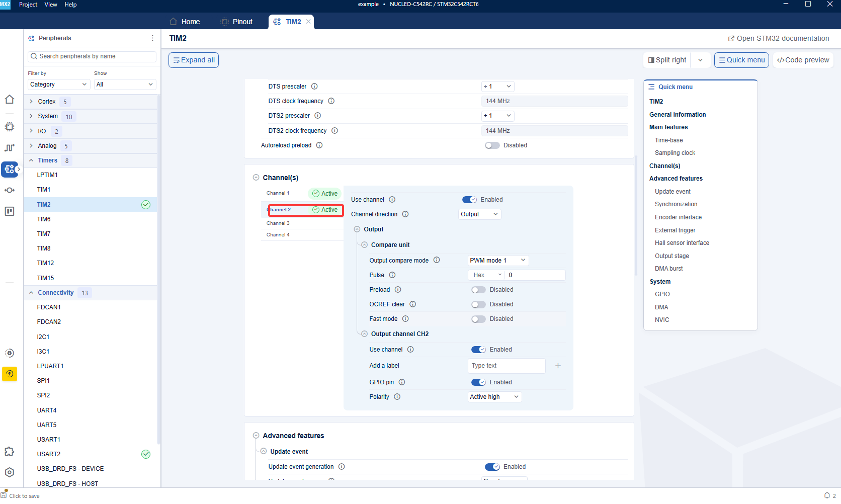Expand the Cortex category
Viewport: 841px width, 504px height.
[31, 102]
